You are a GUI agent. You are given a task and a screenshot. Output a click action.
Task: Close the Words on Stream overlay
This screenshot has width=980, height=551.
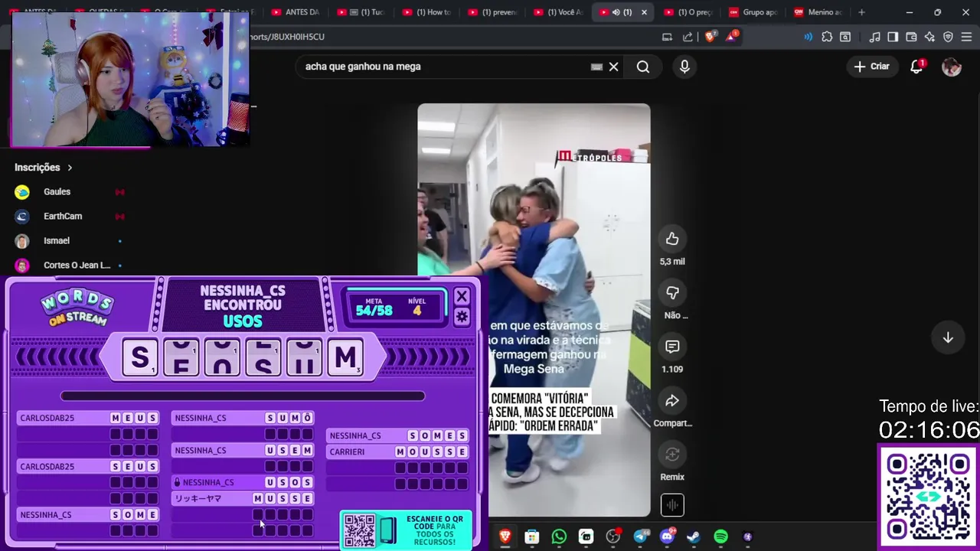click(462, 296)
